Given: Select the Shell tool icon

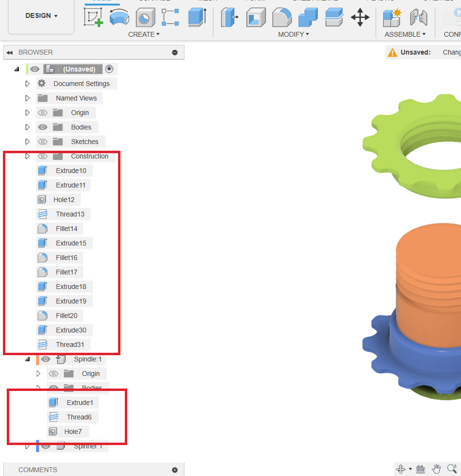Looking at the screenshot, I should point(256,17).
